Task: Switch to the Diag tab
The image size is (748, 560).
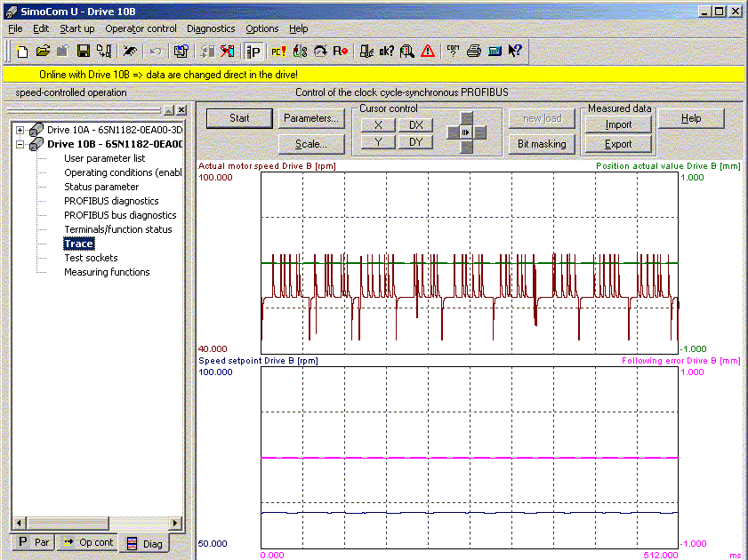Action: click(x=145, y=543)
